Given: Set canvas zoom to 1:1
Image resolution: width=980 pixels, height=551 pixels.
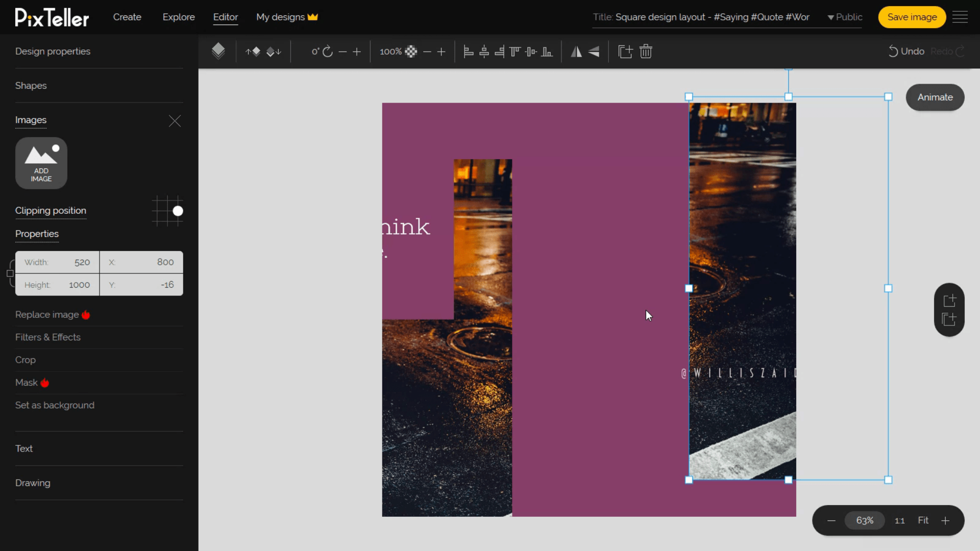Looking at the screenshot, I should (x=899, y=520).
